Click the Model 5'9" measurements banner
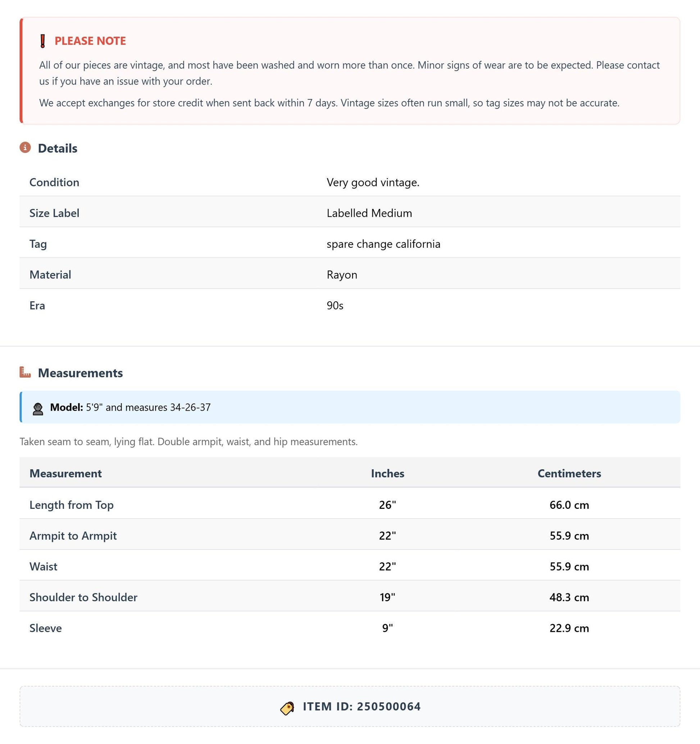The image size is (700, 744). coord(350,407)
